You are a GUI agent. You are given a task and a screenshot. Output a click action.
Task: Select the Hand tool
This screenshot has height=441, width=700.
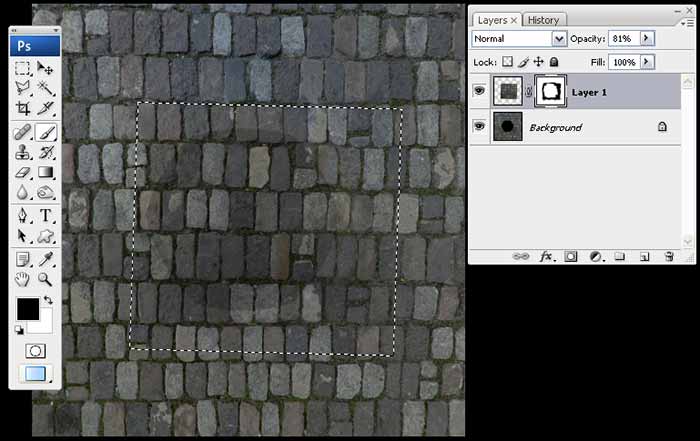(x=23, y=279)
